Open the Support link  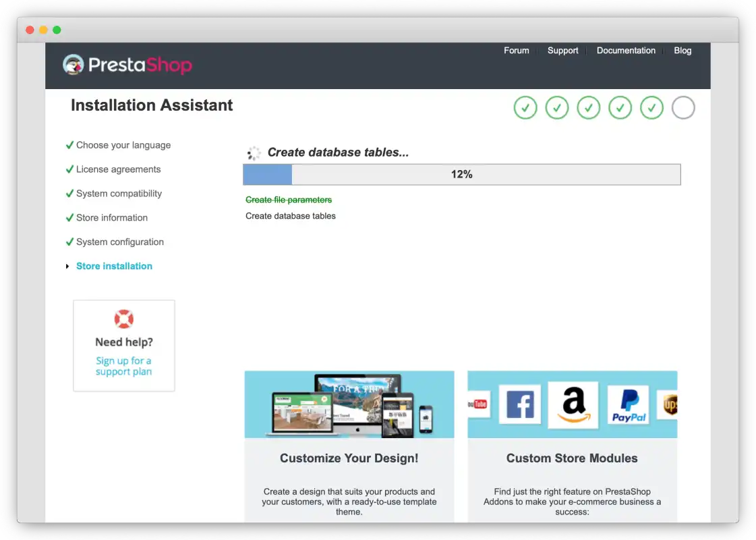(562, 50)
